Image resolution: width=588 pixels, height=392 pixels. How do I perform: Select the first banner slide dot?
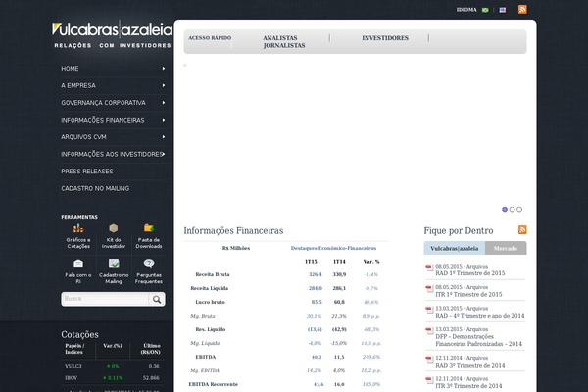click(505, 210)
